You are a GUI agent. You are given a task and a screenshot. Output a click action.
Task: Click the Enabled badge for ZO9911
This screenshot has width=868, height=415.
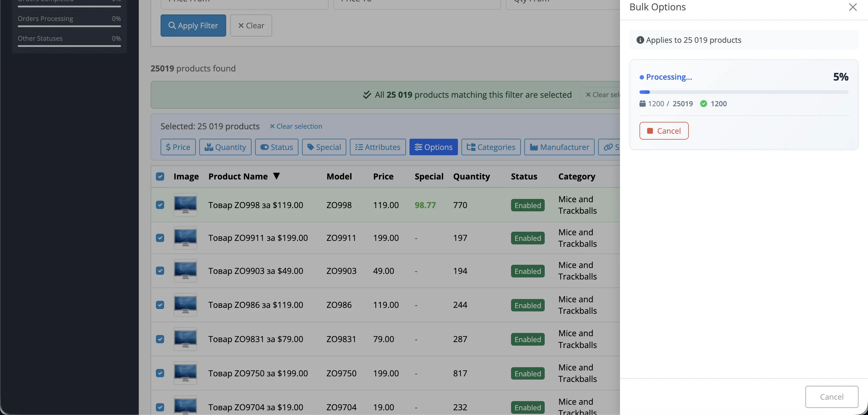[x=528, y=238]
